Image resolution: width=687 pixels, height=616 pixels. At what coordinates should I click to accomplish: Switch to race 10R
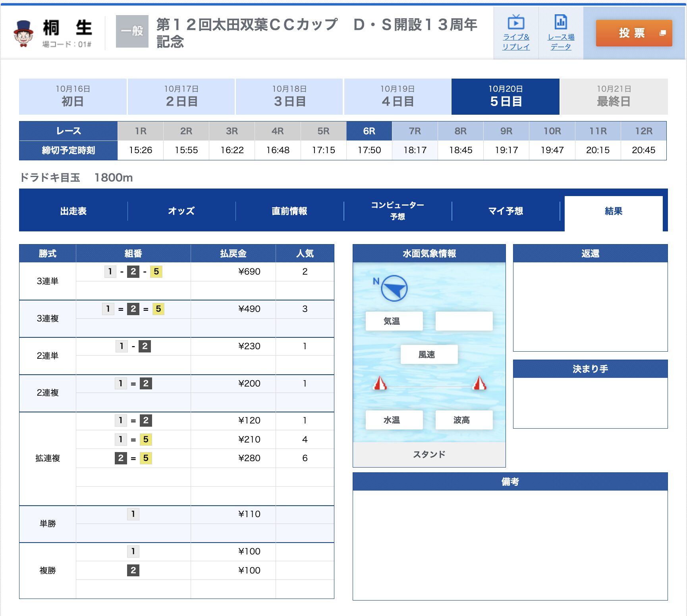(x=552, y=131)
